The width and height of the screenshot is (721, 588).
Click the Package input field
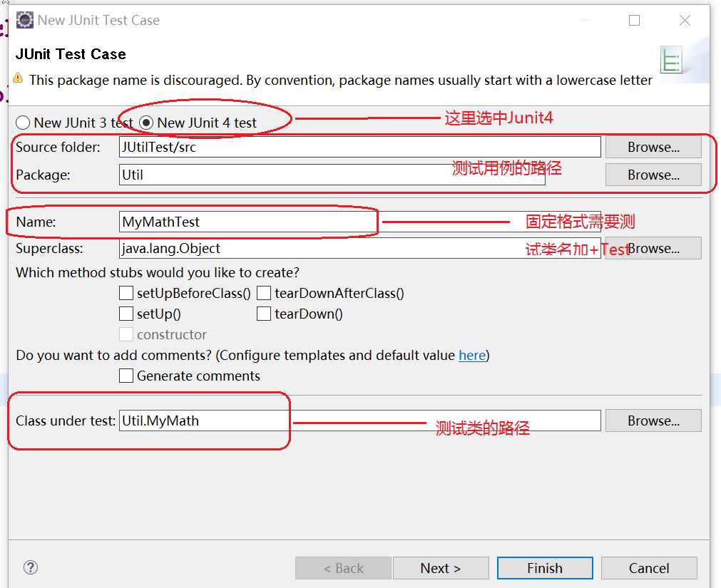click(x=332, y=175)
